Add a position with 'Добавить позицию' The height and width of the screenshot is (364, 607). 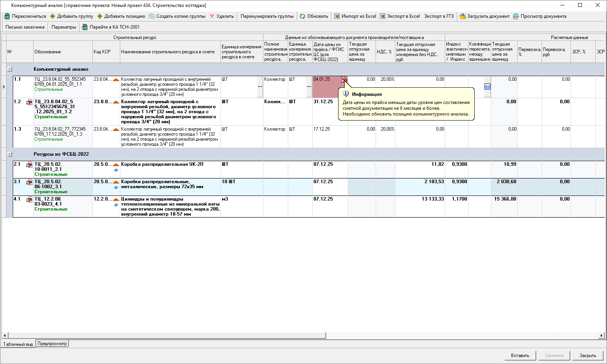pyautogui.click(x=100, y=16)
